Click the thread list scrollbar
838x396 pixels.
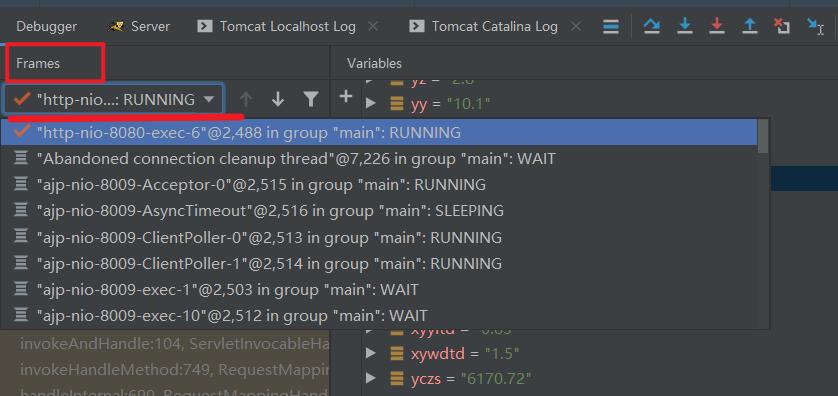pos(763,136)
